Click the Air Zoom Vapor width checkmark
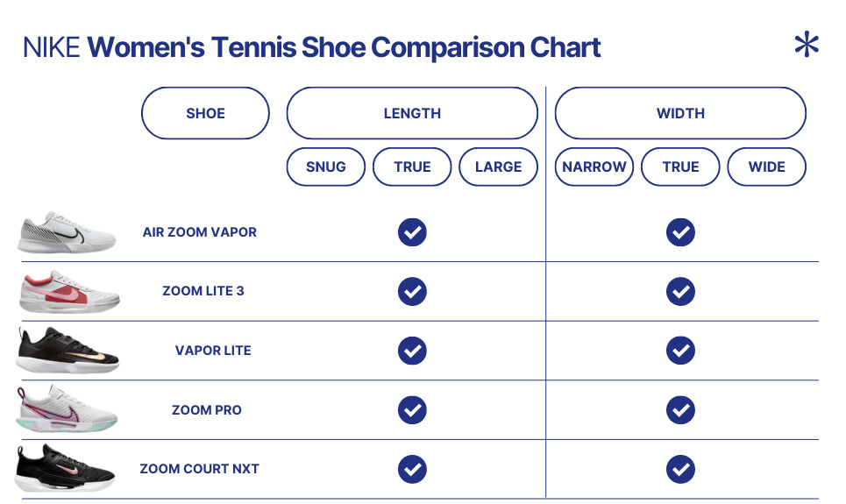Image resolution: width=846 pixels, height=504 pixels. pyautogui.click(x=680, y=232)
